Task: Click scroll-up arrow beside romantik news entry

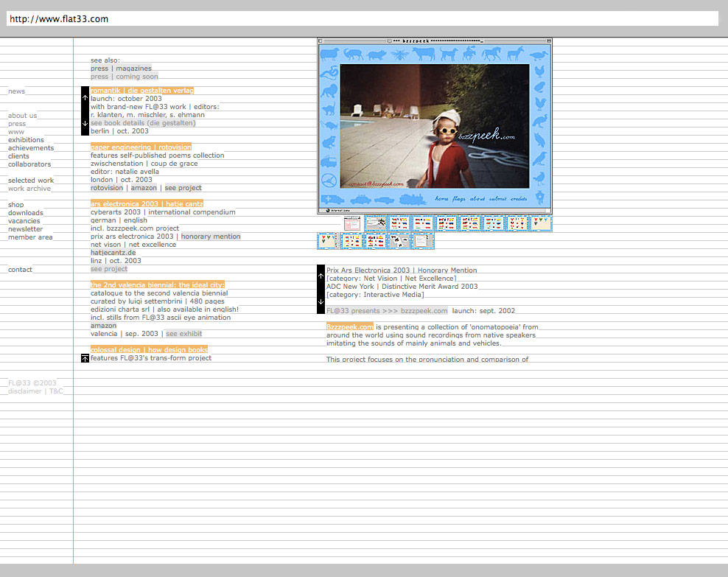Action: pos(85,98)
